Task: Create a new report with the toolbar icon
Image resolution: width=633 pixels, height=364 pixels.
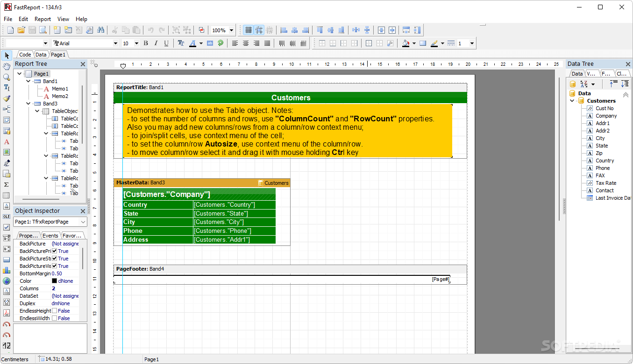Action: click(10, 30)
